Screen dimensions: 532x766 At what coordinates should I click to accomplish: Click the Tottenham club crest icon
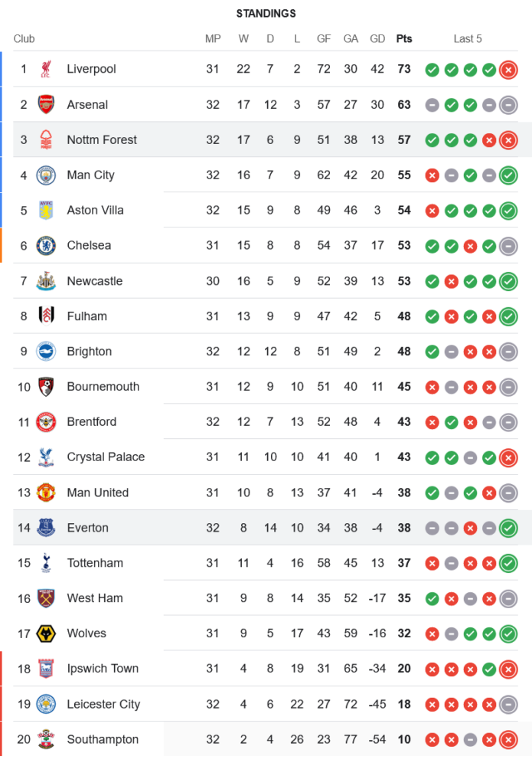(x=46, y=563)
